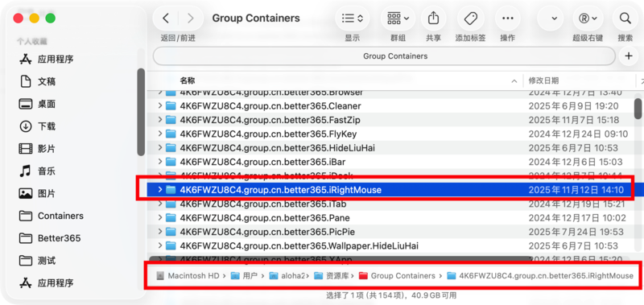Go forward with the right arrow

click(x=190, y=19)
